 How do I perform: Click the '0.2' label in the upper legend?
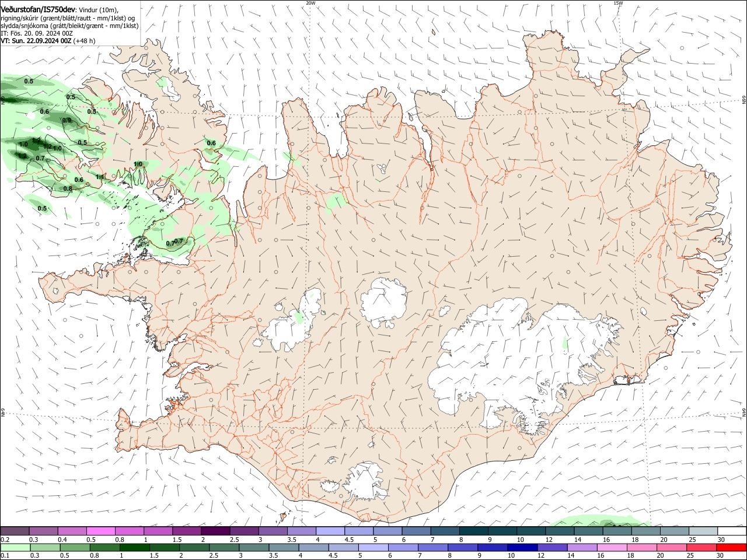tap(5, 540)
